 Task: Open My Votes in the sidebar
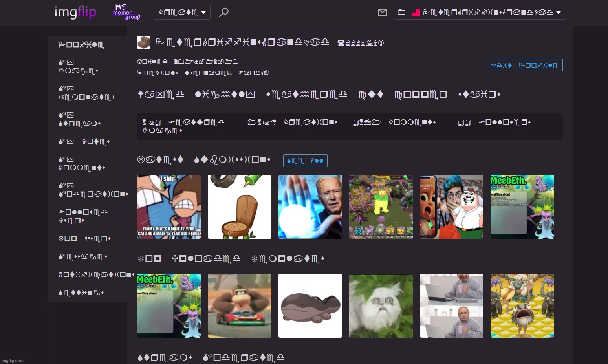click(x=84, y=141)
